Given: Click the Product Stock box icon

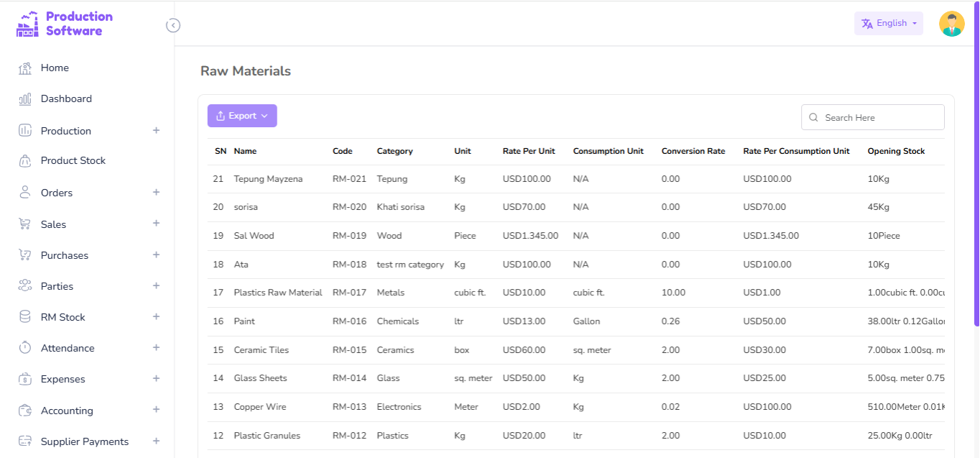Looking at the screenshot, I should coord(24,160).
